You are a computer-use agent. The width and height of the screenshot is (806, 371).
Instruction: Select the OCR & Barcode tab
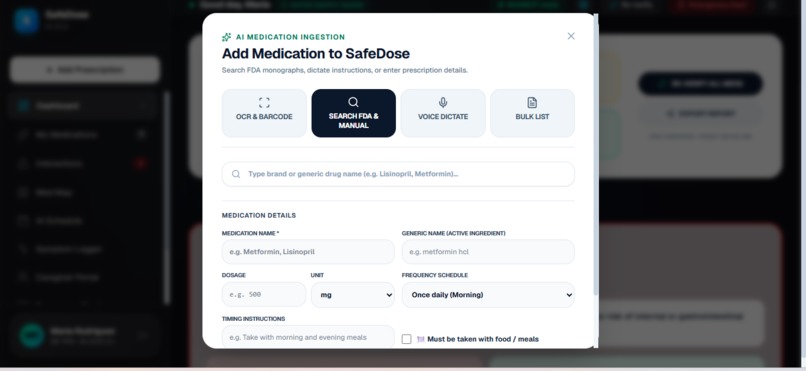coord(264,113)
